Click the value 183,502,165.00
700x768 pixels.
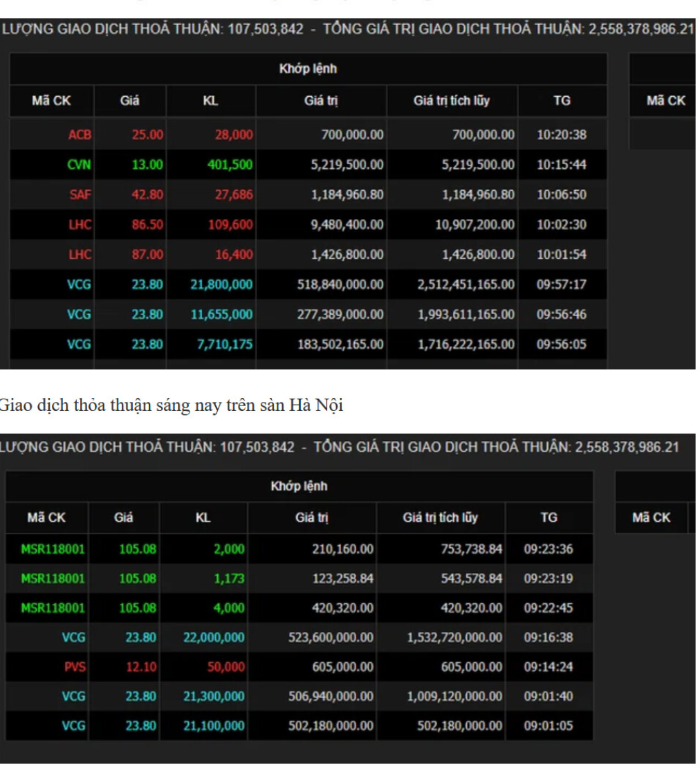point(340,345)
